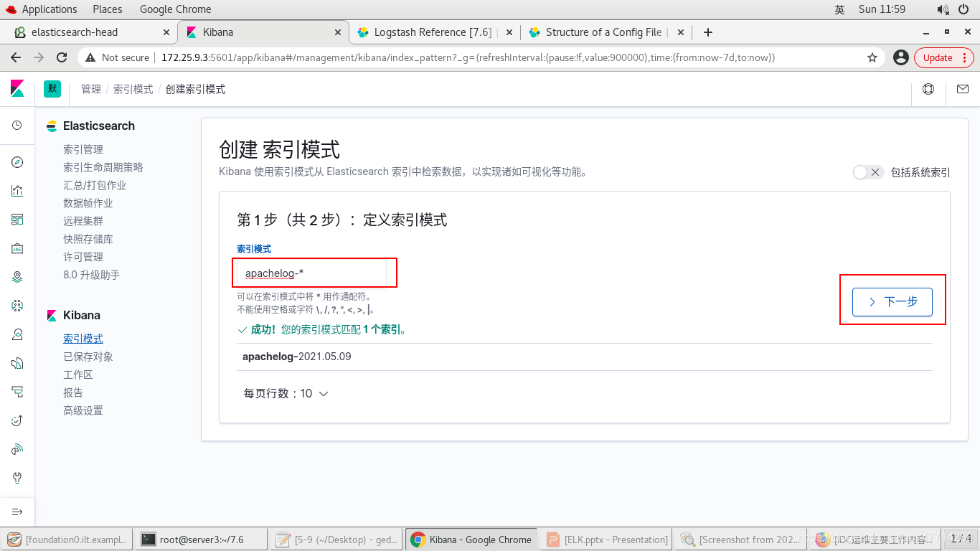This screenshot has height=551, width=980.
Task: Click the Next step button
Action: 892,301
